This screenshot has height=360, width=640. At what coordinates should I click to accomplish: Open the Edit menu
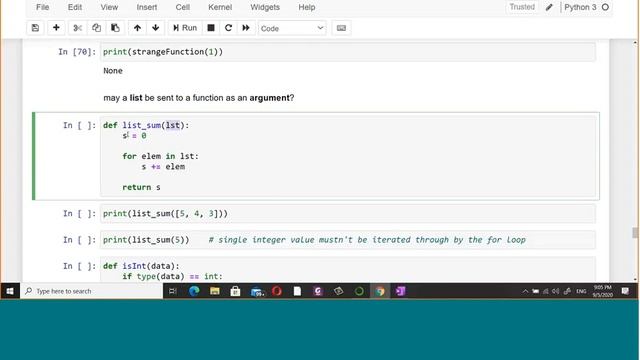[75, 7]
